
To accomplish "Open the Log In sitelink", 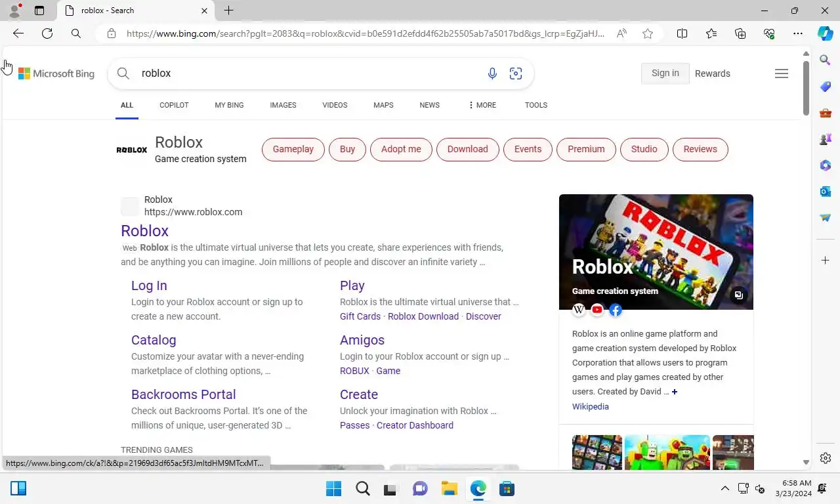I will pos(149,285).
